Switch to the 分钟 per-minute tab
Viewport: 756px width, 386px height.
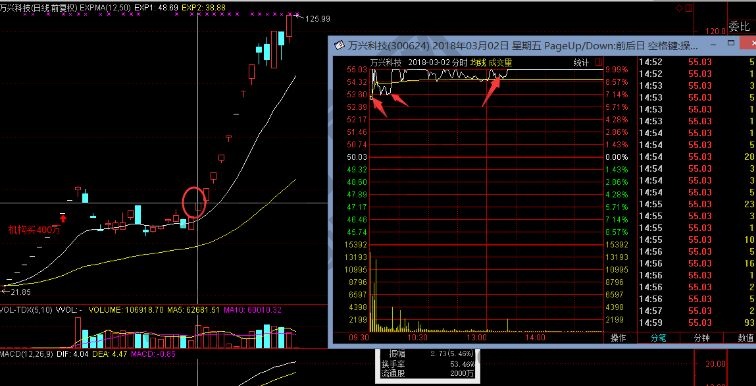click(701, 338)
